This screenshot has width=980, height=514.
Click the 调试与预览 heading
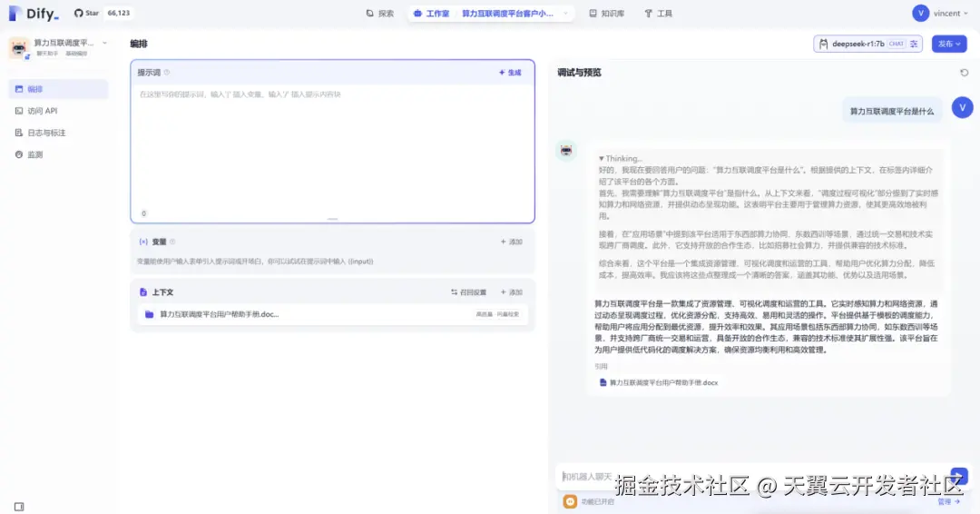579,73
